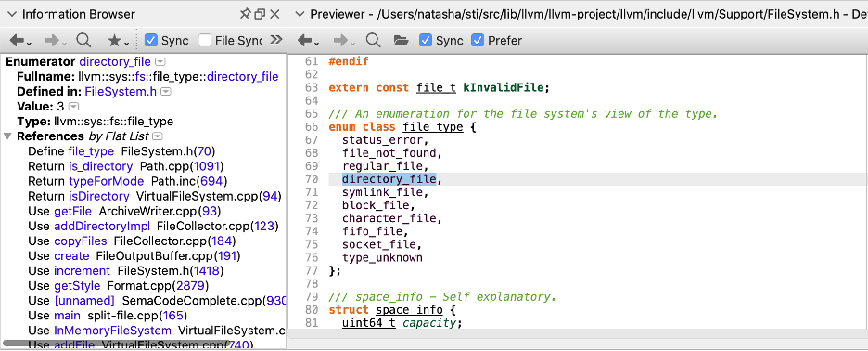Click type_unknown on line 76
This screenshot has width=868, height=351.
click(382, 258)
